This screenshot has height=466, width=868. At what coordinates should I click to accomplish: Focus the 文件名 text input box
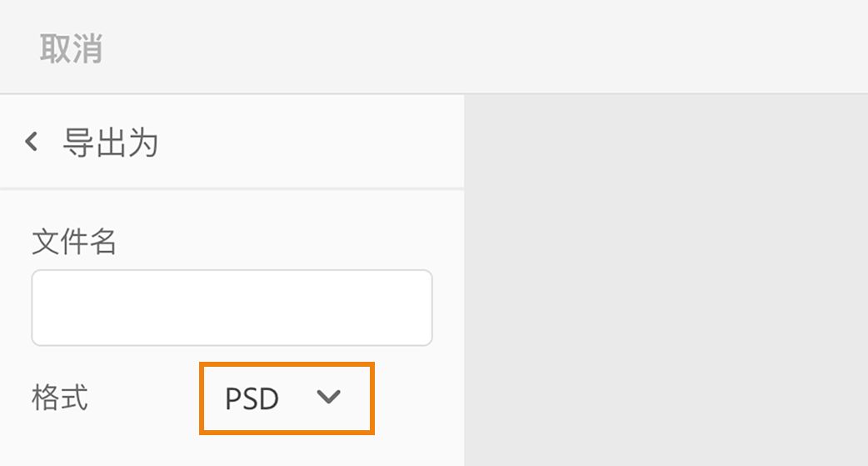[232, 307]
